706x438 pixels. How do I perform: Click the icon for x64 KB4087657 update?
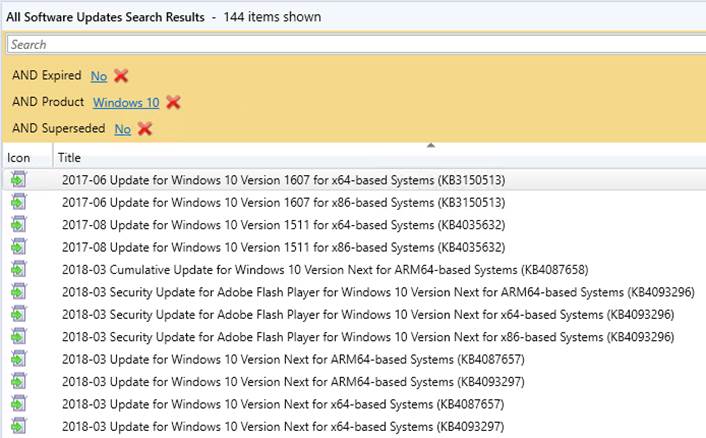point(19,404)
